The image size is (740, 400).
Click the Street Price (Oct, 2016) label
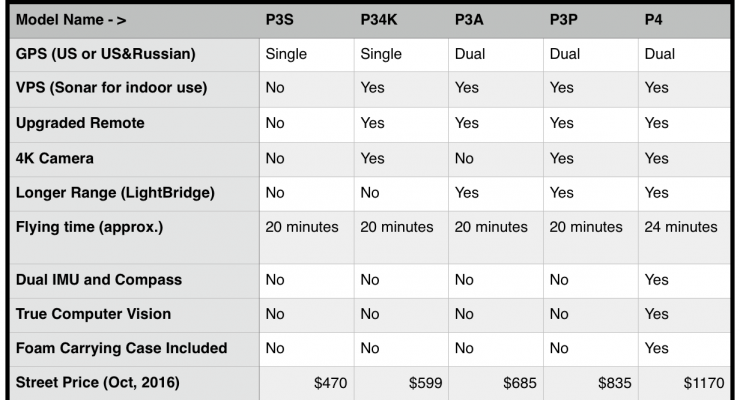click(98, 383)
